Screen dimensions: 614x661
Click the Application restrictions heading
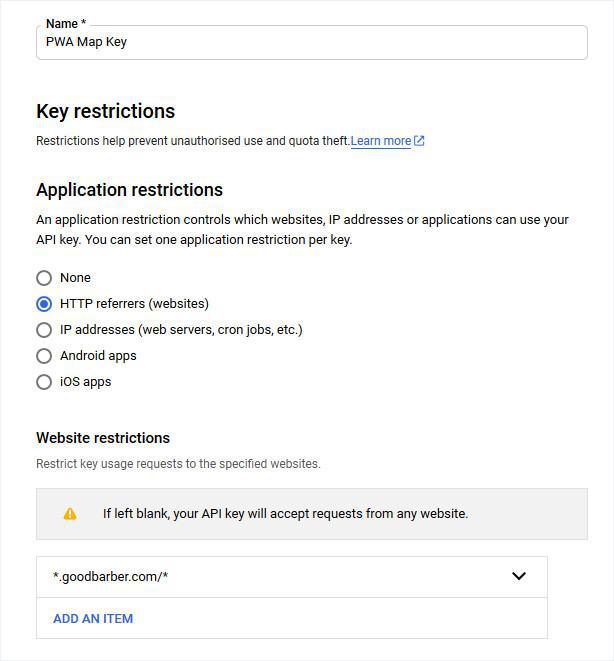tap(129, 190)
